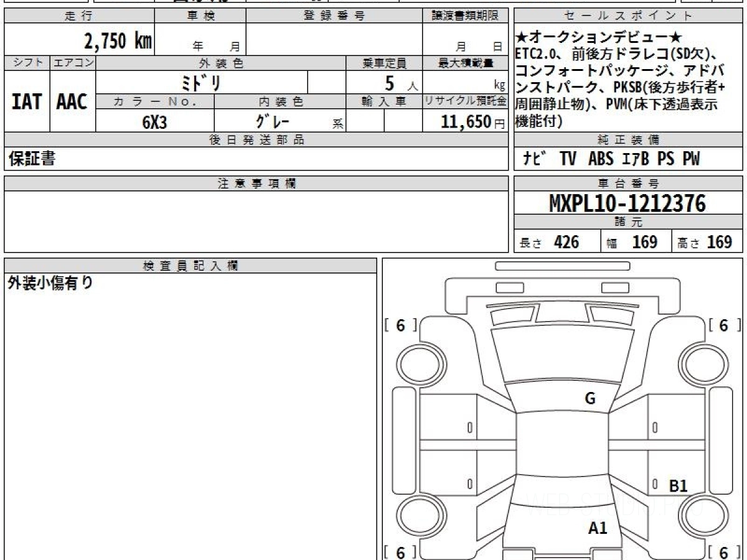This screenshot has width=747, height=560.
Task: Click the 内装色 header
Action: pyautogui.click(x=280, y=101)
